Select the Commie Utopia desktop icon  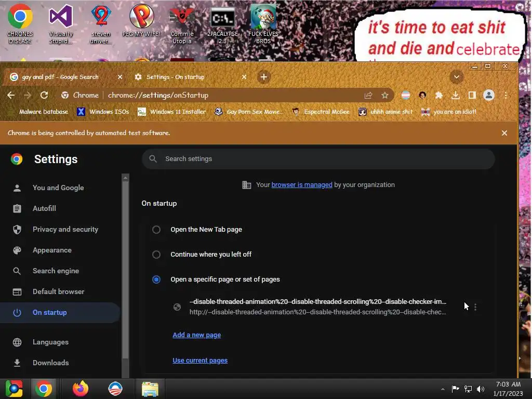[x=182, y=24]
